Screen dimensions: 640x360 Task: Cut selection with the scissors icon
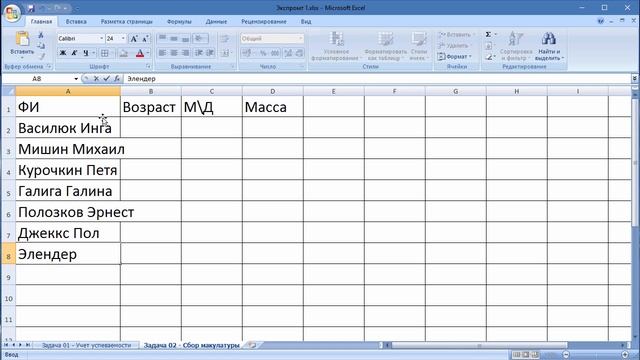pos(41,36)
